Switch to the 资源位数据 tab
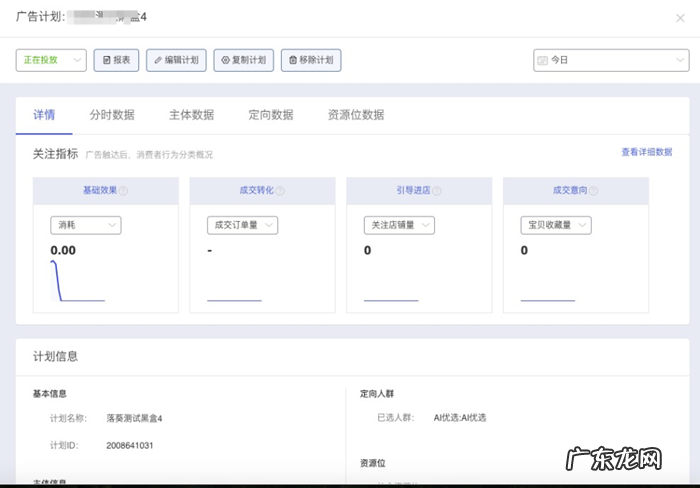The width and height of the screenshot is (700, 488). pos(356,115)
